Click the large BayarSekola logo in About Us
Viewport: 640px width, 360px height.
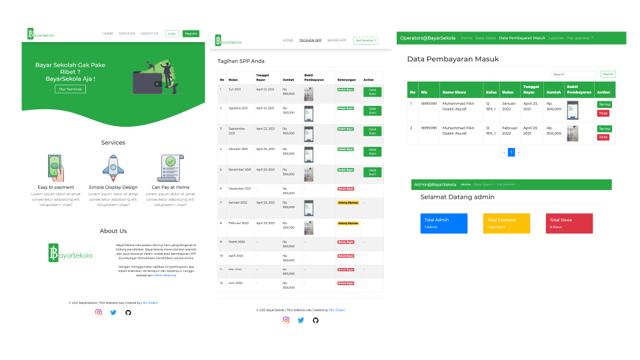coord(70,253)
